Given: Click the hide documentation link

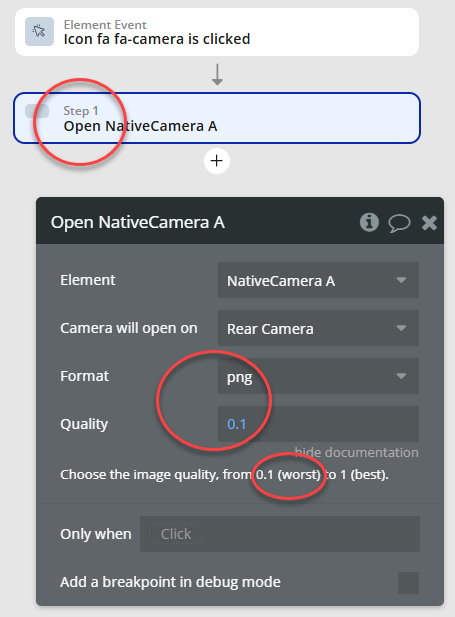Looking at the screenshot, I should point(357,453).
